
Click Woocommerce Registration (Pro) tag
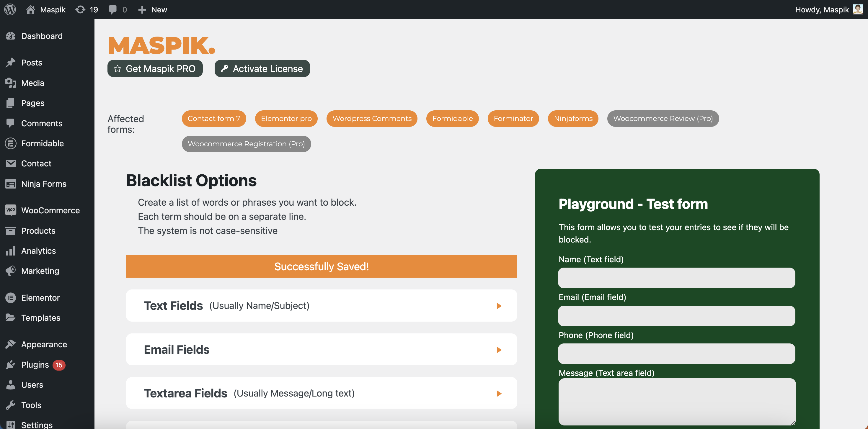tap(246, 144)
